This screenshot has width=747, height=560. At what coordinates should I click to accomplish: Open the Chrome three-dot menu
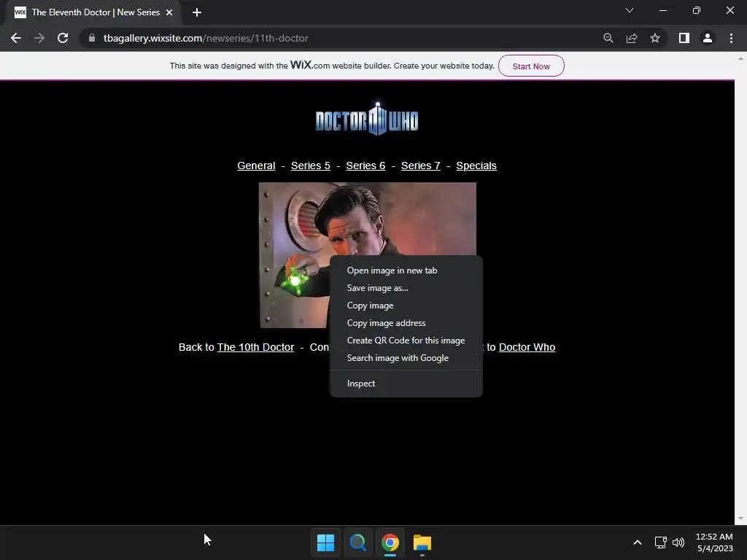[x=731, y=38]
